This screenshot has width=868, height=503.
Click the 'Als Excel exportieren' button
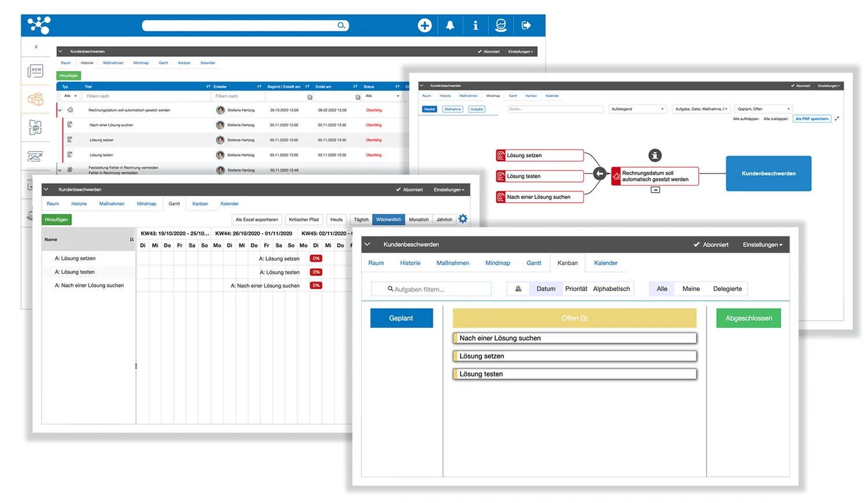point(256,220)
